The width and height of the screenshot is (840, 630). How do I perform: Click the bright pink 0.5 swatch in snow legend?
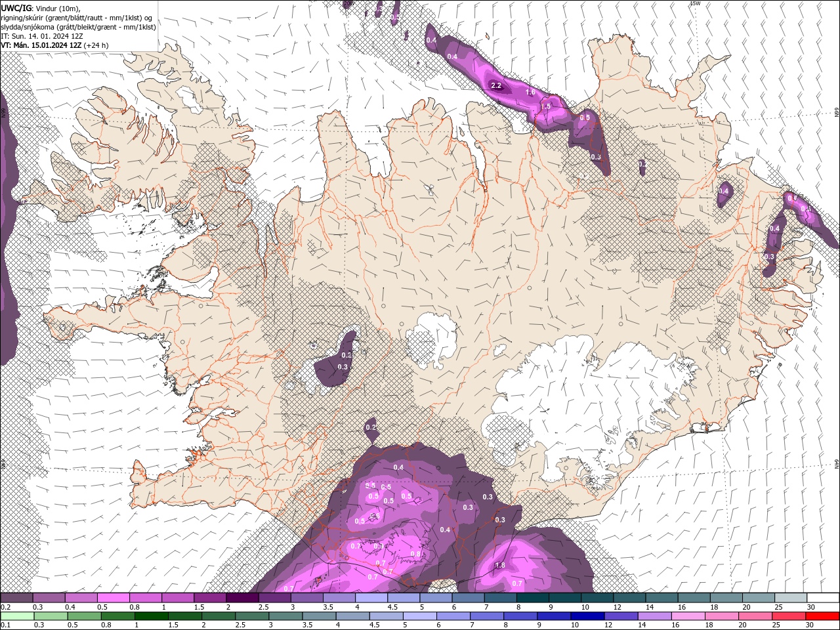tap(113, 598)
